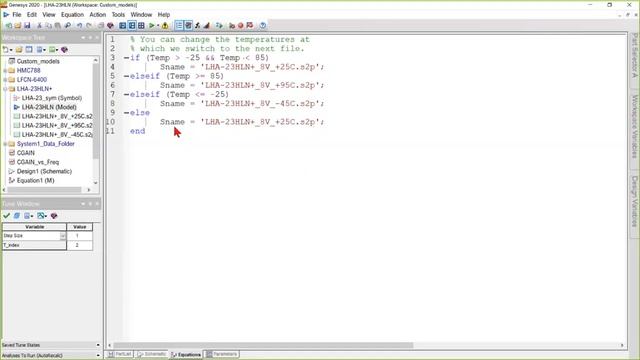
Task: Click the Paste toolbar icon
Action: 58,25
